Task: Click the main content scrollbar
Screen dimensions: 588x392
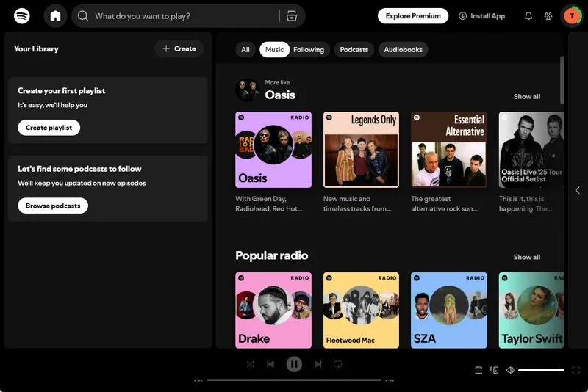Action: click(x=562, y=80)
